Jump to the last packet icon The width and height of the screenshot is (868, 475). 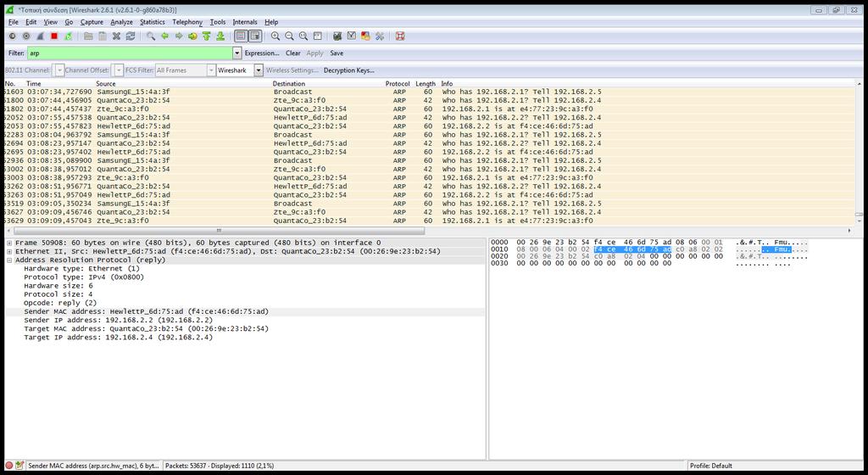tap(220, 36)
